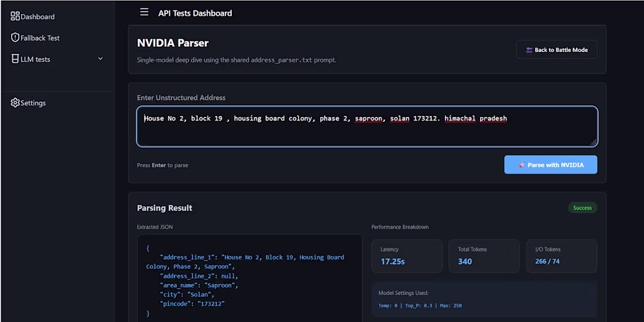Click Parse with NVIDIA button

pos(551,165)
